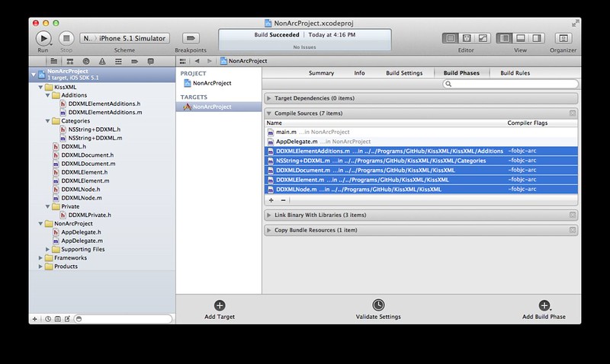Switch to the Summary tab
Image resolution: width=610 pixels, height=364 pixels.
(x=321, y=73)
